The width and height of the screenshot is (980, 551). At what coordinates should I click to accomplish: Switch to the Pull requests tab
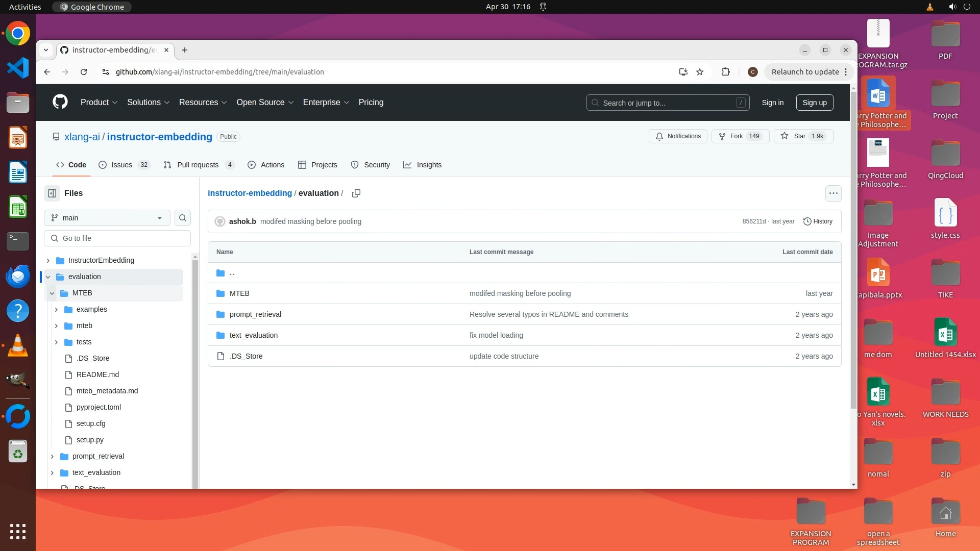tap(198, 165)
